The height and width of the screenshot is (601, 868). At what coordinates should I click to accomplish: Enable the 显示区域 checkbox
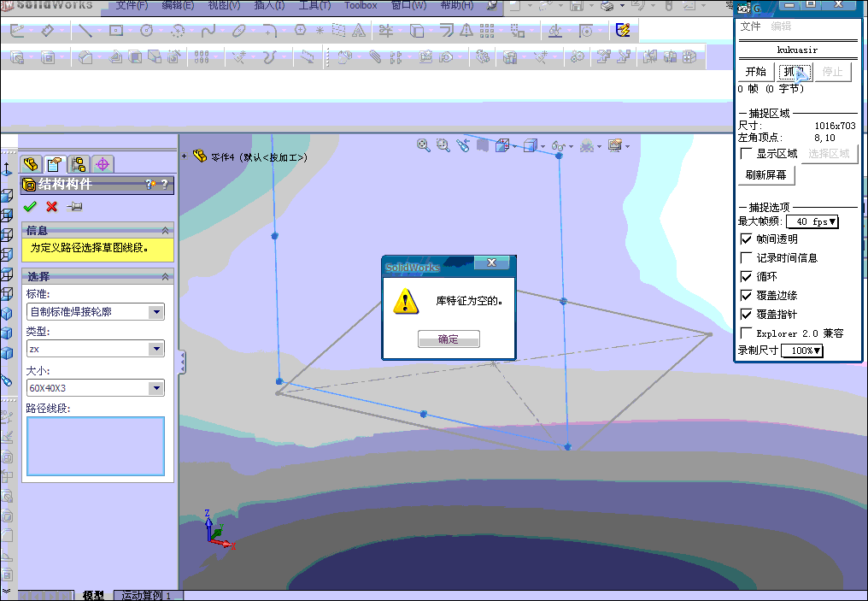pos(746,153)
